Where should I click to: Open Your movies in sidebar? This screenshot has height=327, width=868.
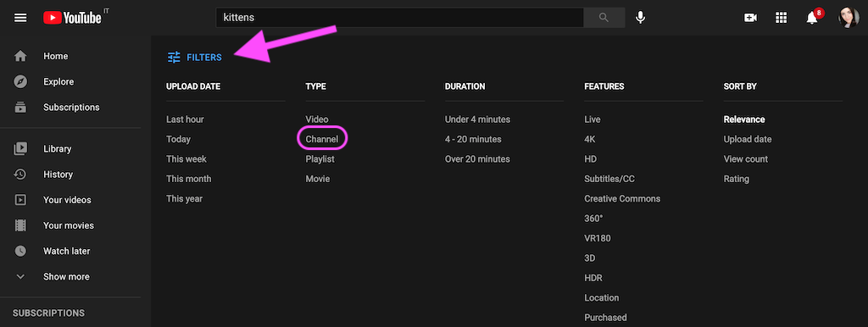coord(69,225)
